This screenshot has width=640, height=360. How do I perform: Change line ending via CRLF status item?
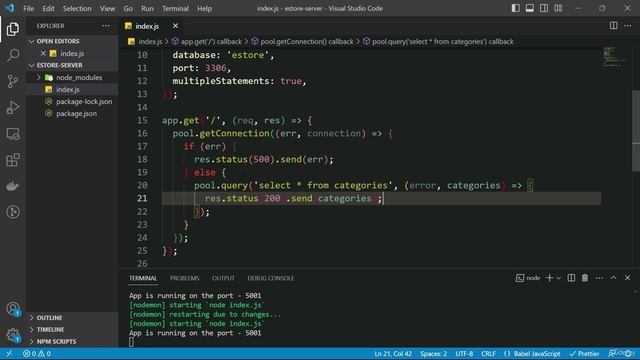[488, 353]
